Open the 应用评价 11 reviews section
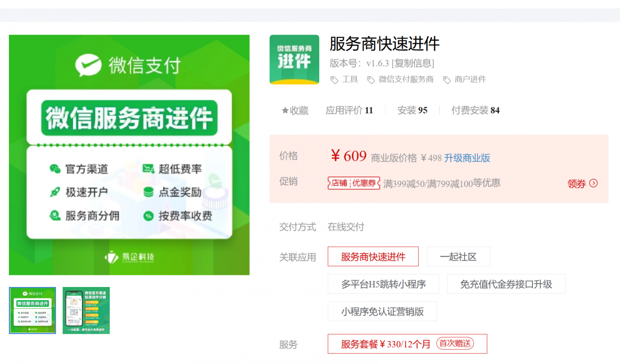 point(349,110)
